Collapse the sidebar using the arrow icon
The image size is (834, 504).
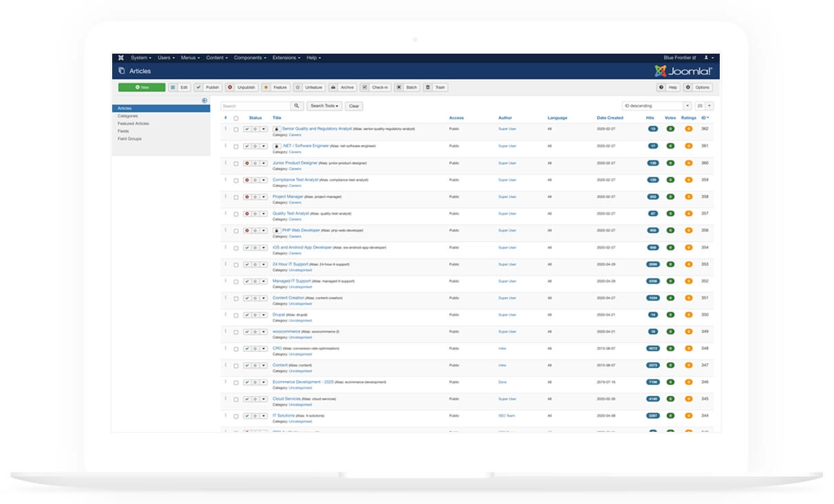[x=204, y=100]
